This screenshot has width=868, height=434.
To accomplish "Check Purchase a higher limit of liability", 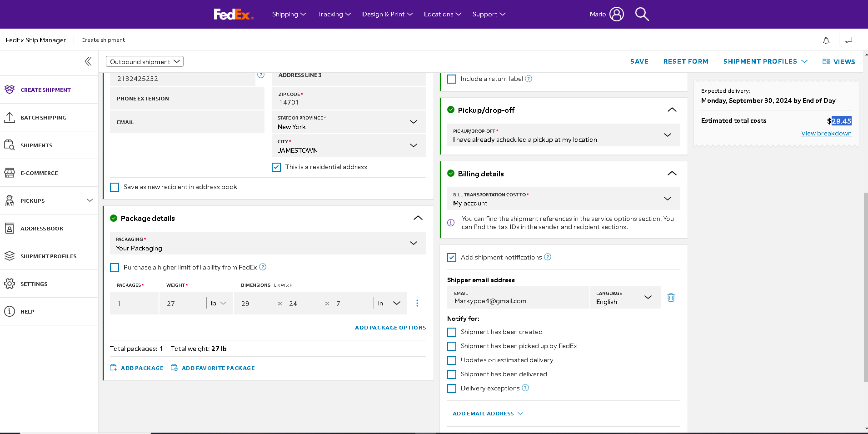I will pyautogui.click(x=115, y=268).
